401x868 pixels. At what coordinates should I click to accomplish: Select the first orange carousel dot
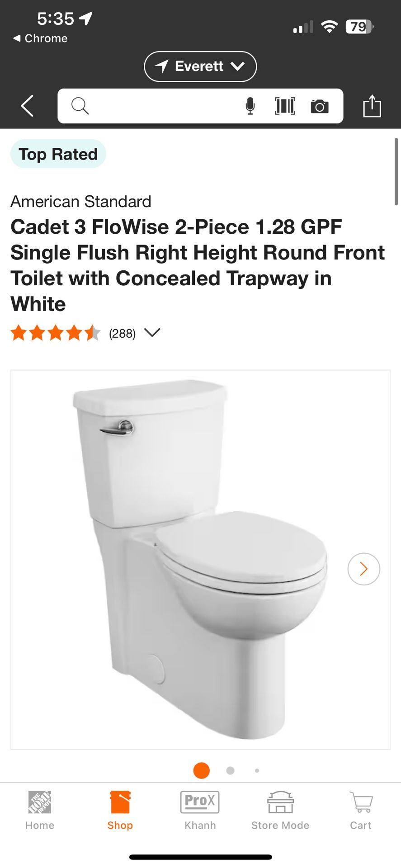point(201,770)
